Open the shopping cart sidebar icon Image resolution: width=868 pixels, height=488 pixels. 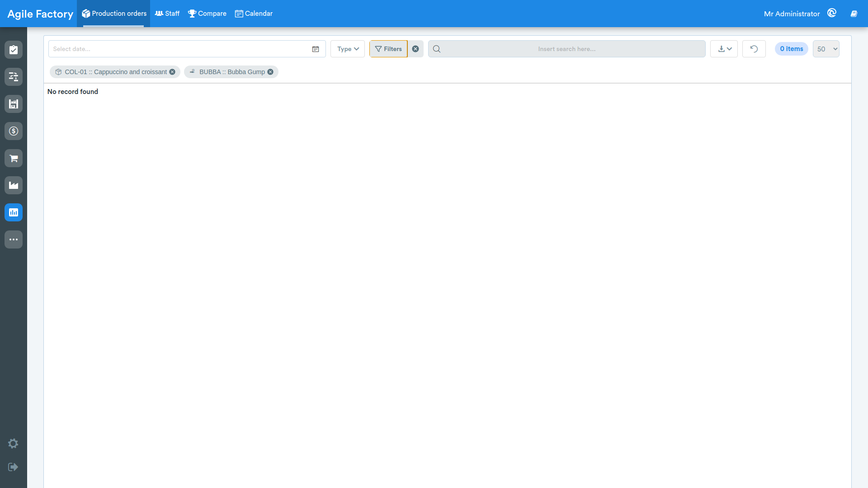coord(14,158)
